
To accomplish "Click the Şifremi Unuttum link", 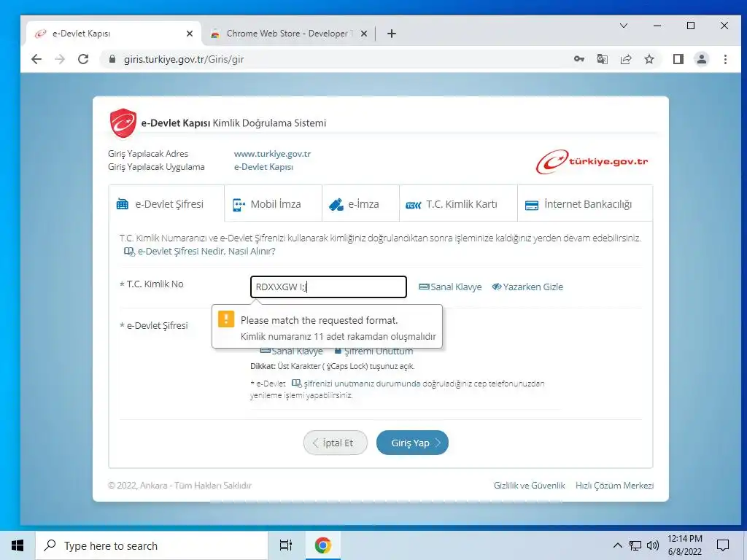I will pyautogui.click(x=374, y=351).
